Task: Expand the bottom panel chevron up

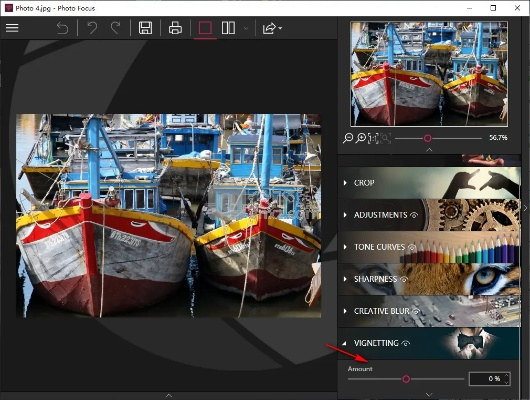Action: pos(169,395)
